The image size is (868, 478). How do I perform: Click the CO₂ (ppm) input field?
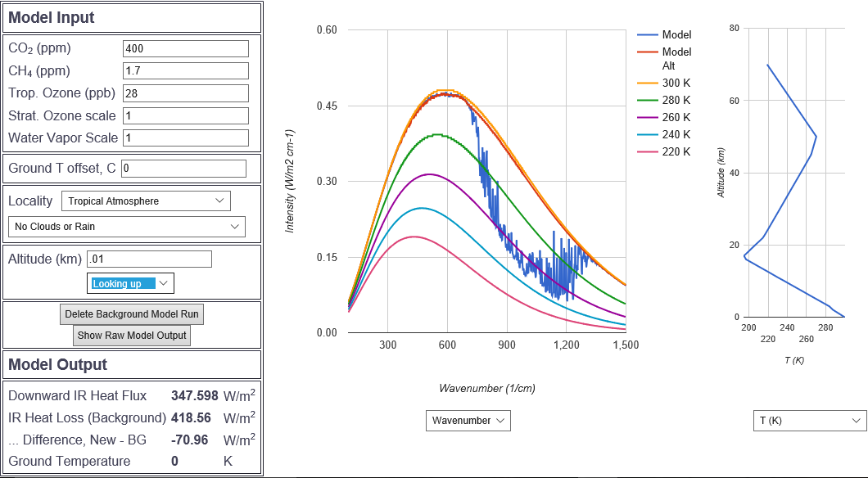point(185,49)
